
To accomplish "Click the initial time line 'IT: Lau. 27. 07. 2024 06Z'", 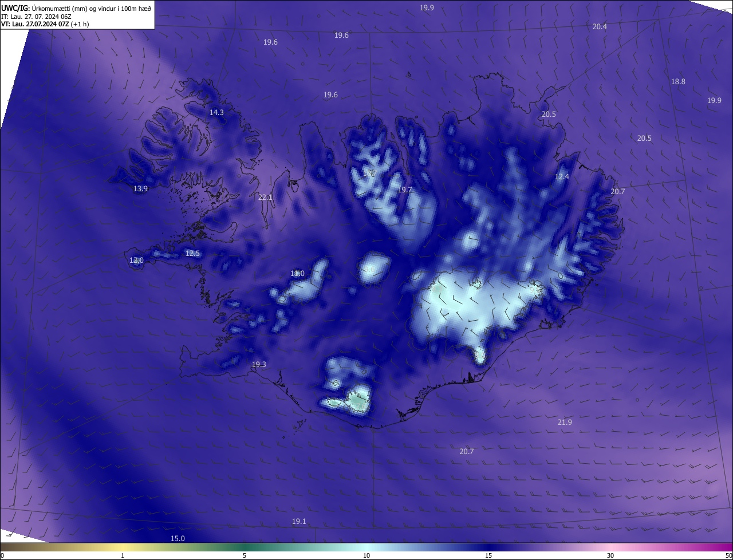I will [x=36, y=16].
